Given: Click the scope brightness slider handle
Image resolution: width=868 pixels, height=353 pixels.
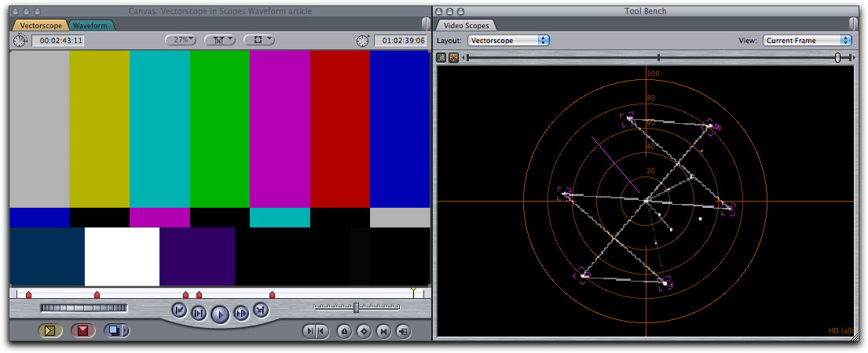Looking at the screenshot, I should coord(837,57).
